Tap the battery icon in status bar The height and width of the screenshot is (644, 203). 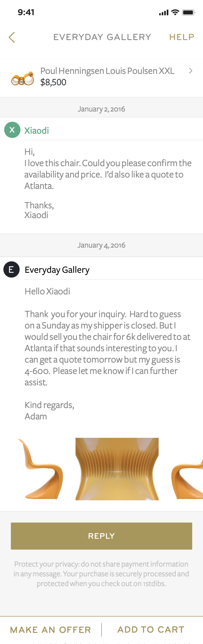coord(188,12)
